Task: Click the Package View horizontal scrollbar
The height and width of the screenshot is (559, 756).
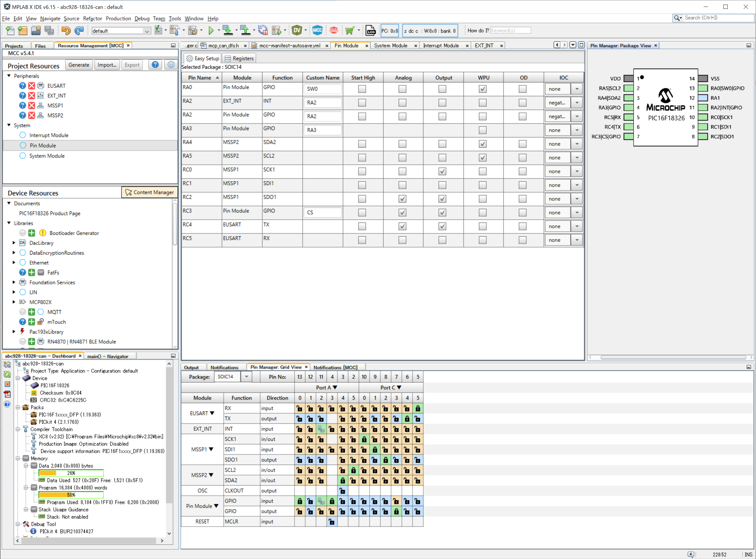Action: (673, 357)
